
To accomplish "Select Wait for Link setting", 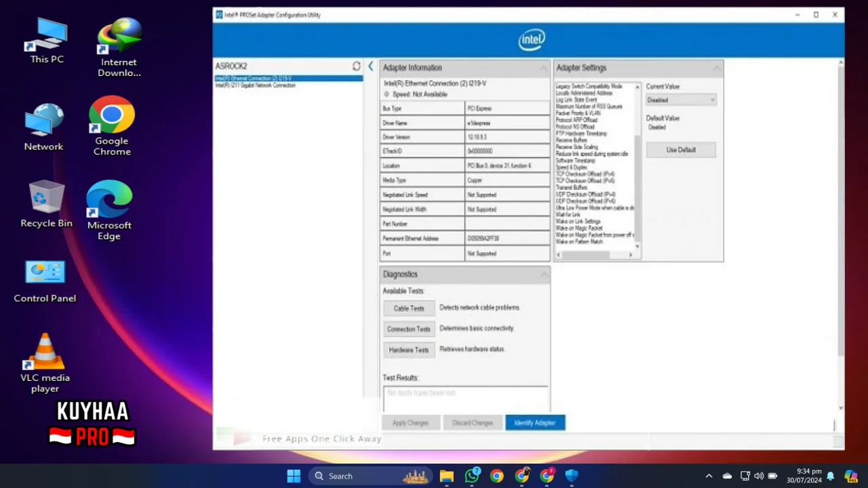I will 568,215.
